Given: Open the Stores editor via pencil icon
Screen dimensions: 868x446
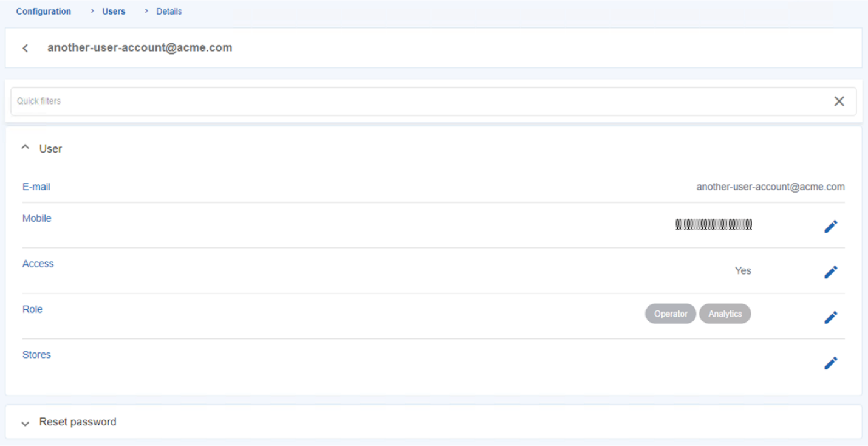Looking at the screenshot, I should coord(830,363).
